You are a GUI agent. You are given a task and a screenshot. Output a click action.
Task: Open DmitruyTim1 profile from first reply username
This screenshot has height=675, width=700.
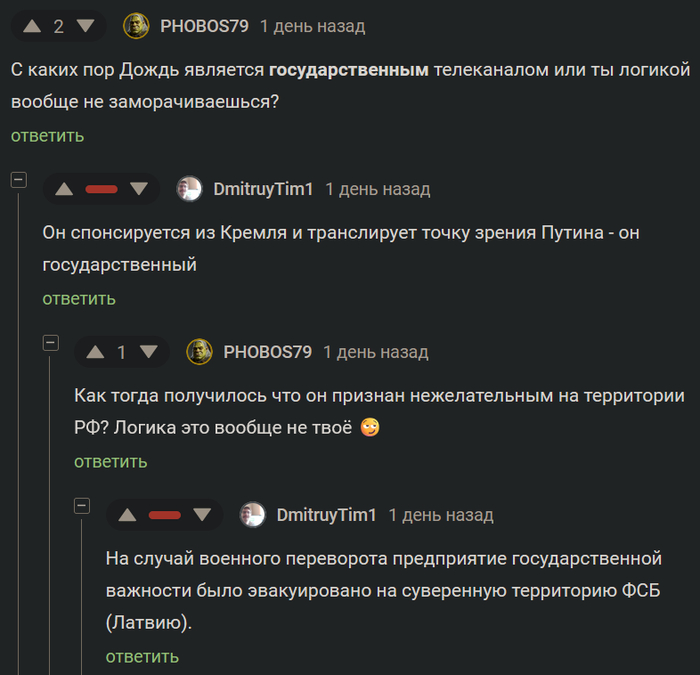click(263, 189)
